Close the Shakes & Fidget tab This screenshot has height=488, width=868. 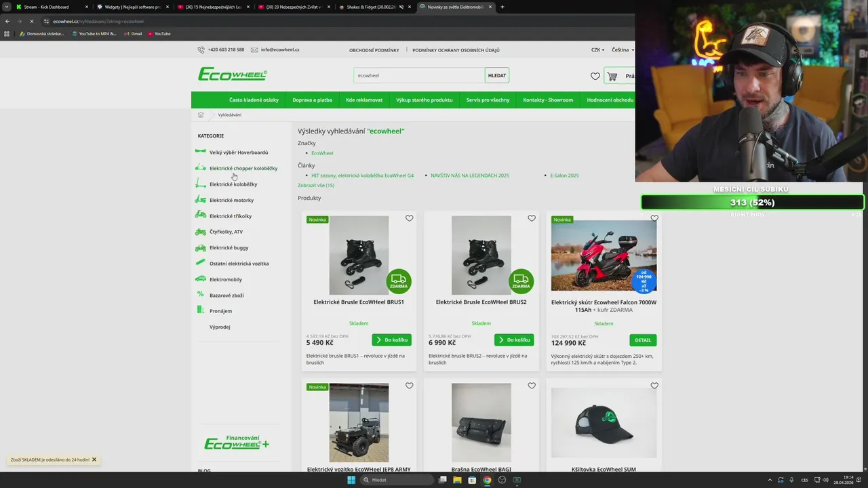[x=410, y=7]
